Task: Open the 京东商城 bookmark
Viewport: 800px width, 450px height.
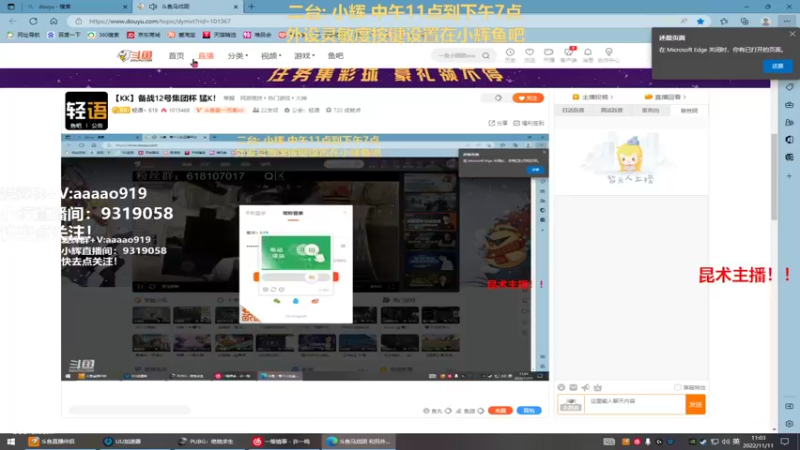Action: pos(143,35)
